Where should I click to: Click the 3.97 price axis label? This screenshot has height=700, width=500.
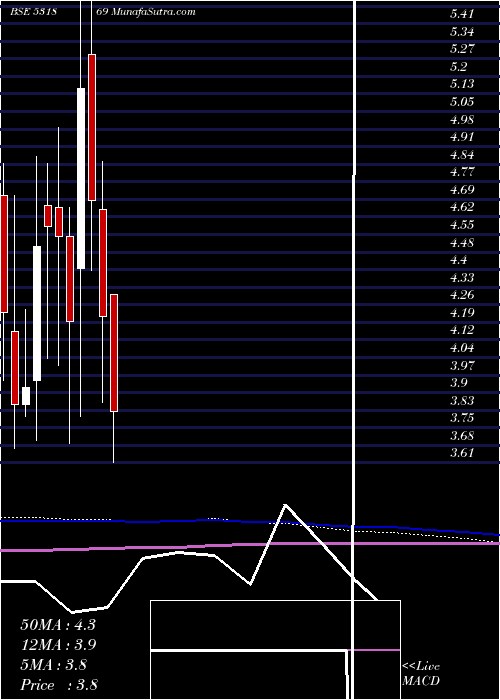pos(462,366)
